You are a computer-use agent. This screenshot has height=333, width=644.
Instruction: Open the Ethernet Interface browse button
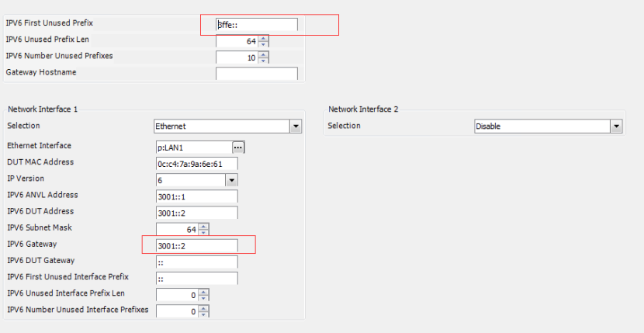[x=238, y=147]
